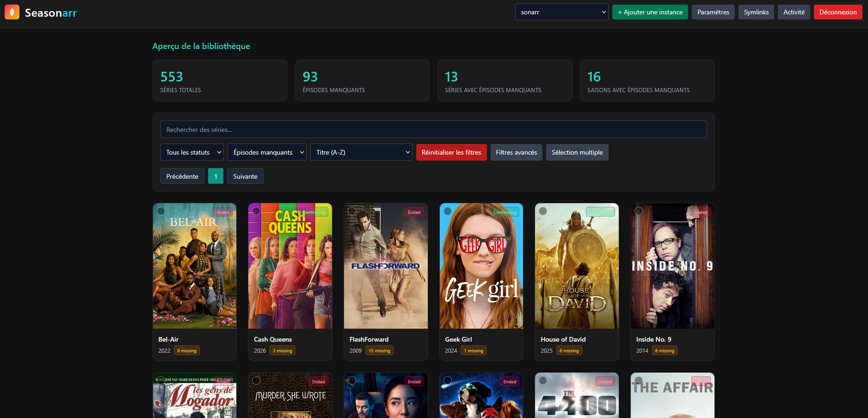
Task: Check the FlashForward selection circle
Action: click(352, 211)
